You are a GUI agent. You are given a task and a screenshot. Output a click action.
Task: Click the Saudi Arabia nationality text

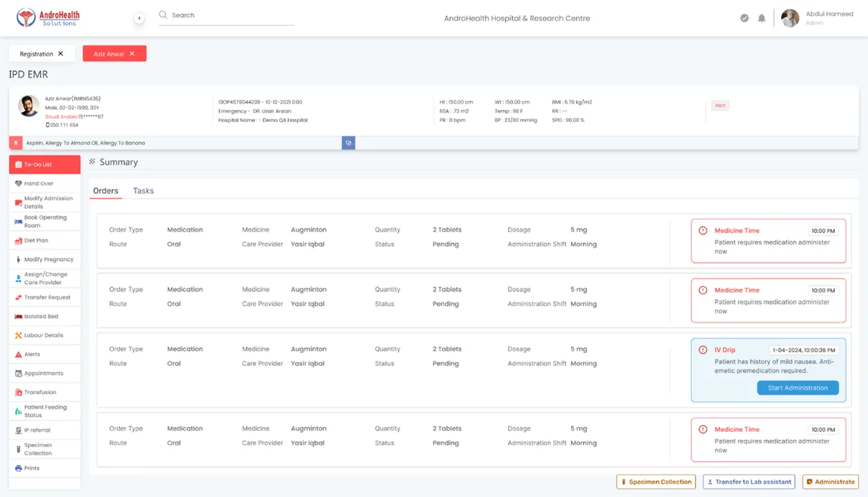61,117
